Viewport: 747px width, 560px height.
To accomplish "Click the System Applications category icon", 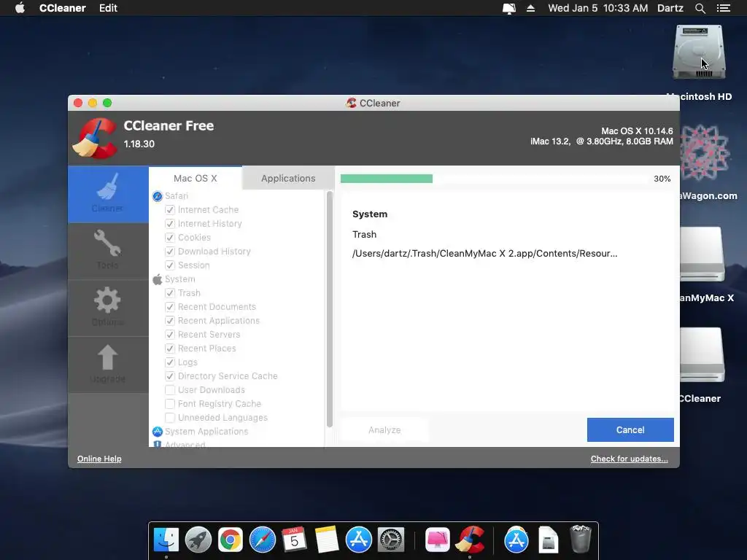I will pos(158,432).
